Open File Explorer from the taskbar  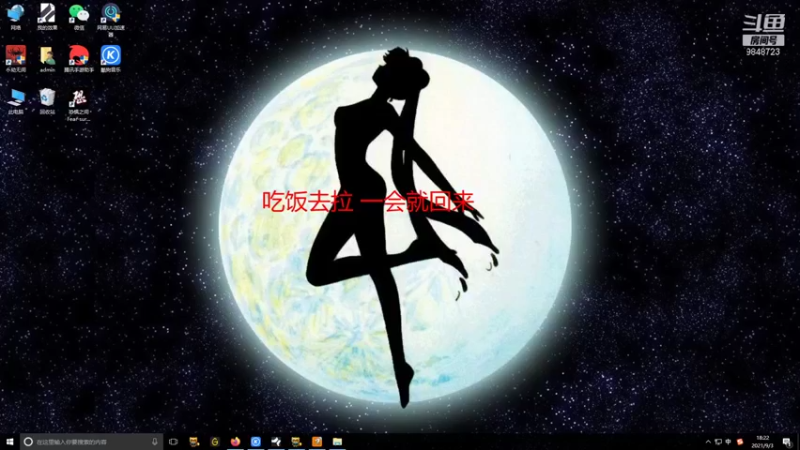pos(337,442)
